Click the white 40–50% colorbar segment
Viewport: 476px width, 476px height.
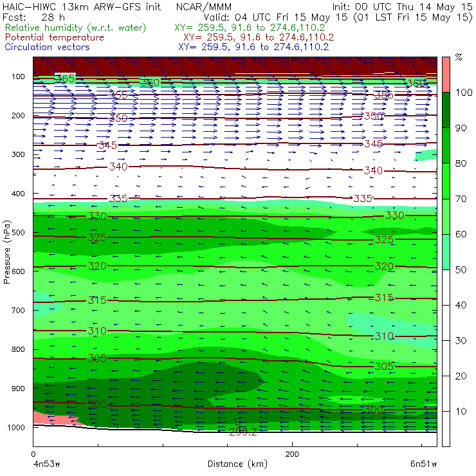tap(446, 287)
